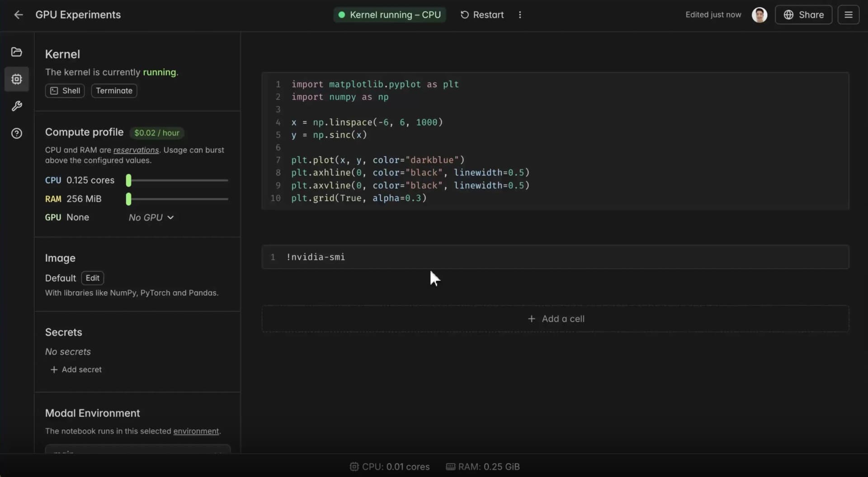Edit the Default image
This screenshot has width=868, height=477.
93,278
